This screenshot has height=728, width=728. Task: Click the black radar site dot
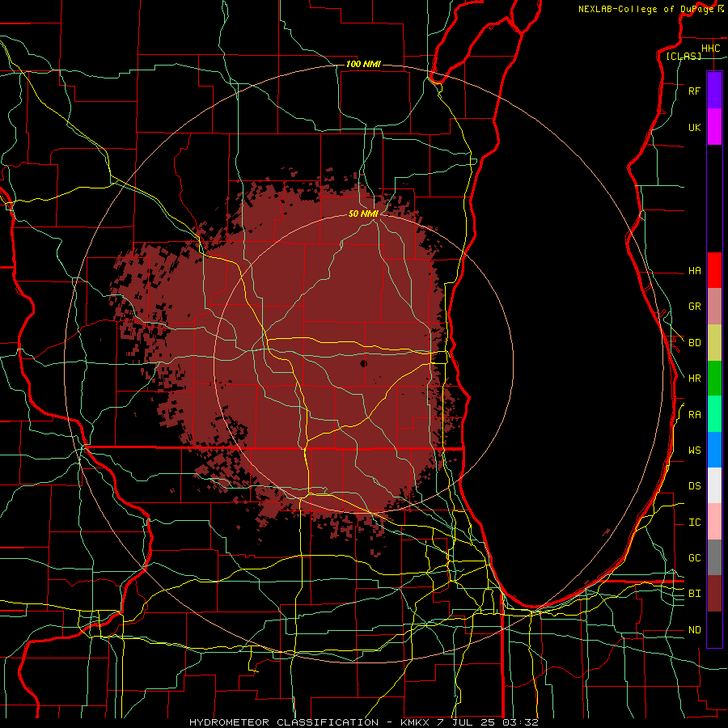click(363, 363)
